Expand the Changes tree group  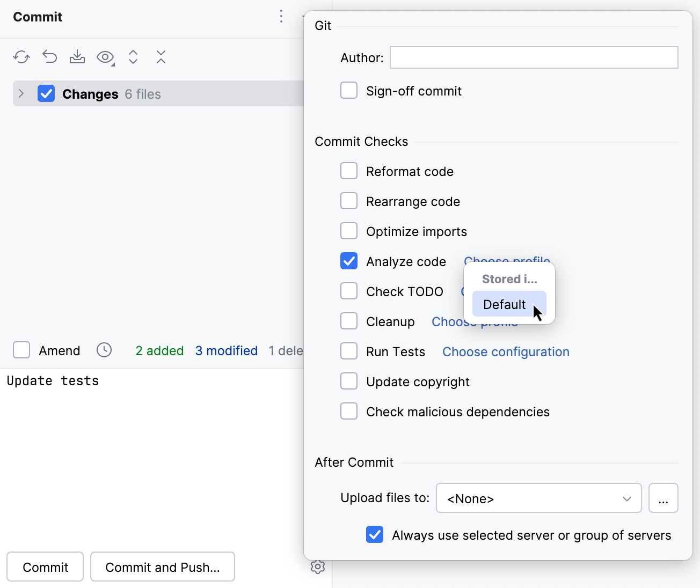pyautogui.click(x=20, y=93)
